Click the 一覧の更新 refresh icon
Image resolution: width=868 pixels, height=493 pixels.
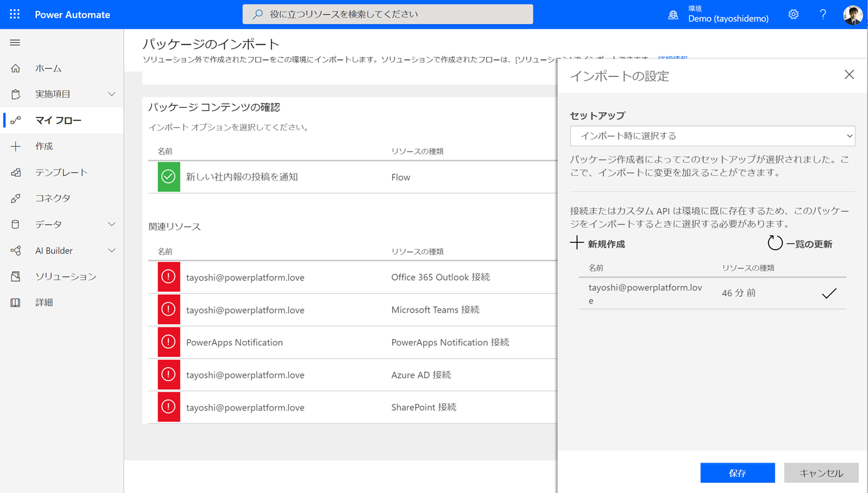pos(775,243)
